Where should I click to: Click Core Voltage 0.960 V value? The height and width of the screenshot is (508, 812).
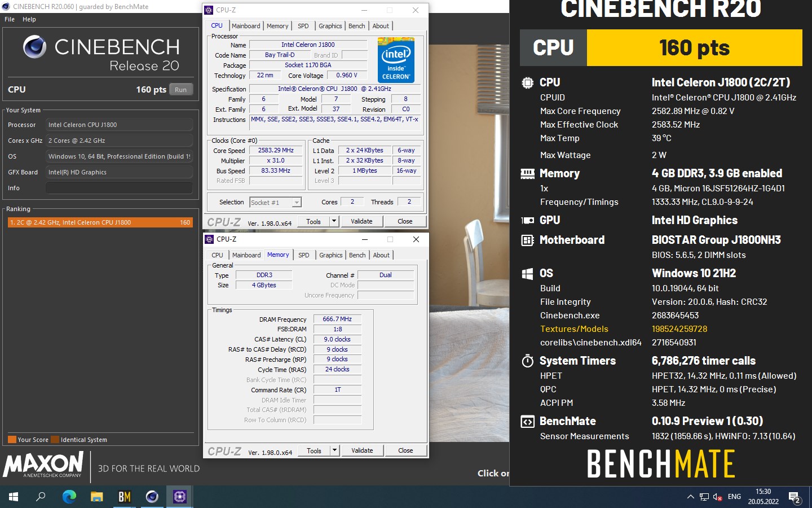coord(347,75)
